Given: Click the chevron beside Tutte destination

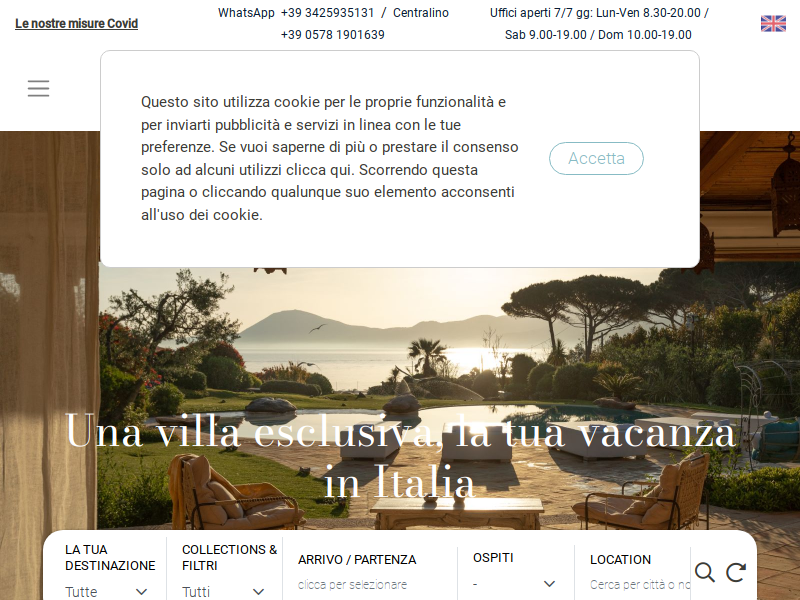Looking at the screenshot, I should click(x=141, y=592).
